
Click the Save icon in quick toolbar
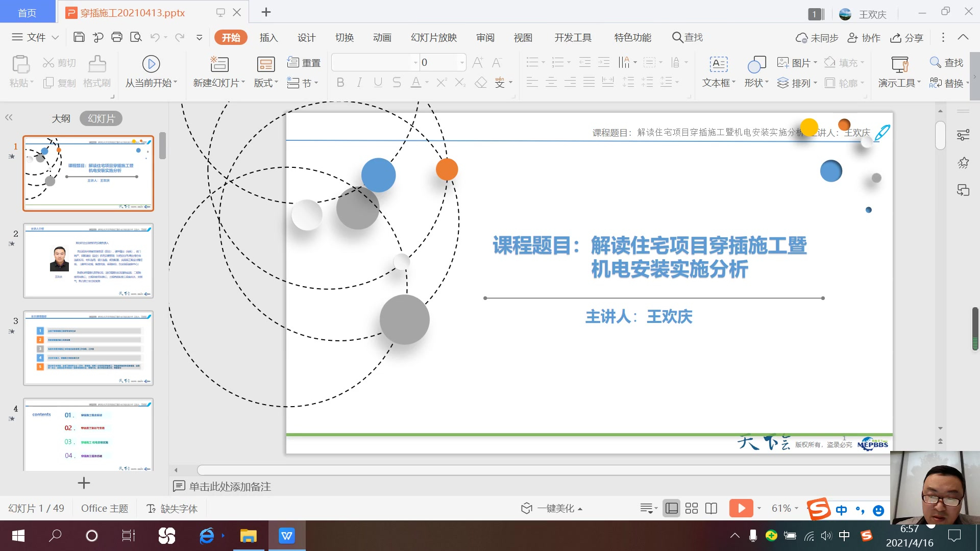79,37
